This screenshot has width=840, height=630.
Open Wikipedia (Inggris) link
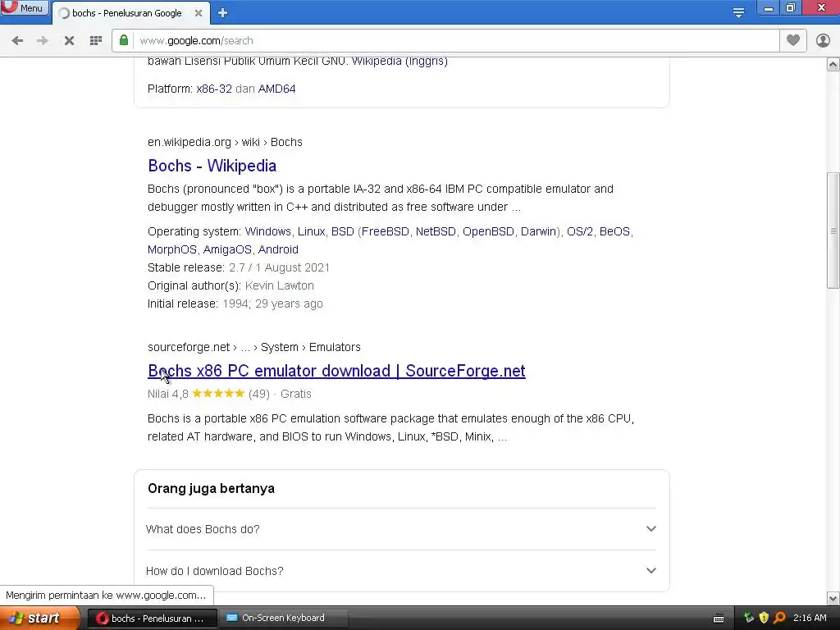pyautogui.click(x=399, y=61)
